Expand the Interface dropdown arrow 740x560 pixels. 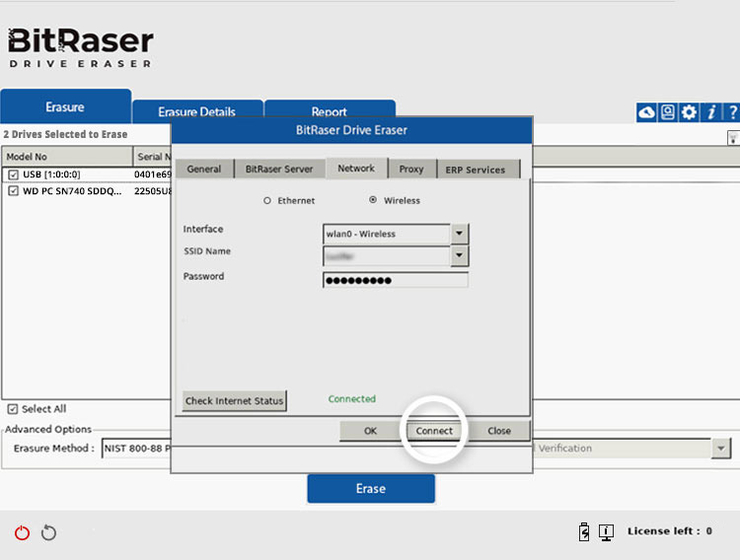click(459, 234)
